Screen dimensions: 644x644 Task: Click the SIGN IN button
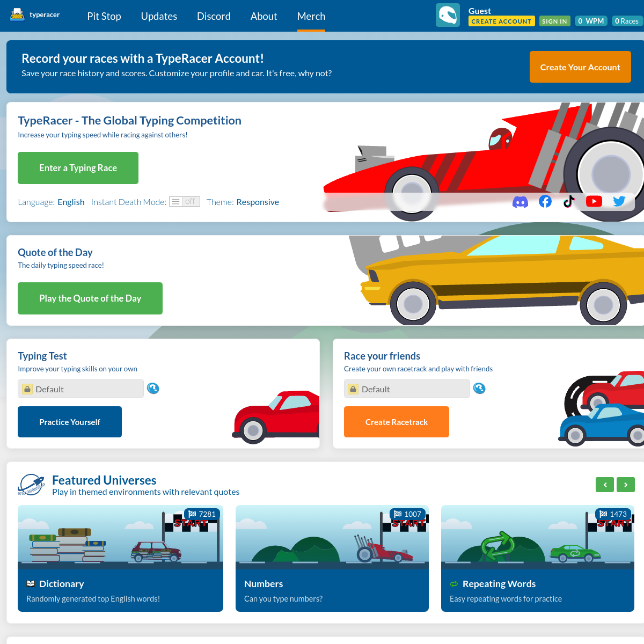554,21
